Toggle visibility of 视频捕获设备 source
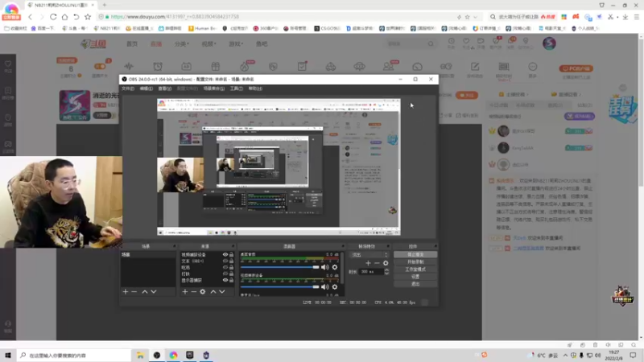 pos(225,254)
